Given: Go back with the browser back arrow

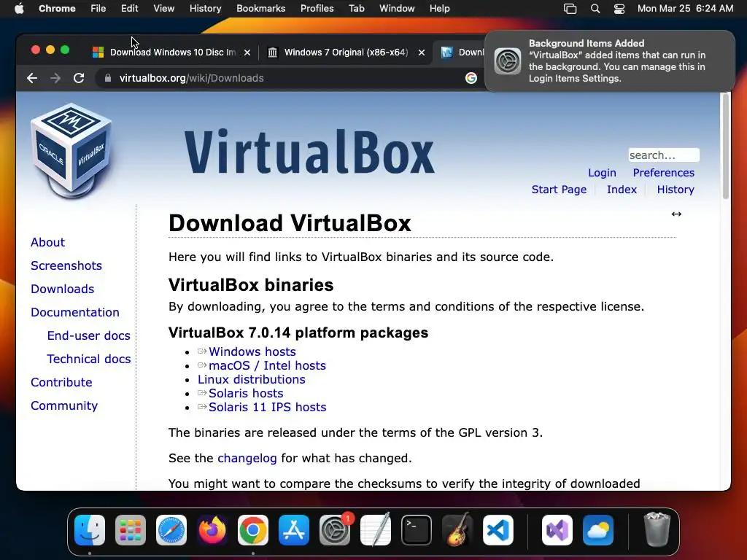Looking at the screenshot, I should tap(32, 78).
